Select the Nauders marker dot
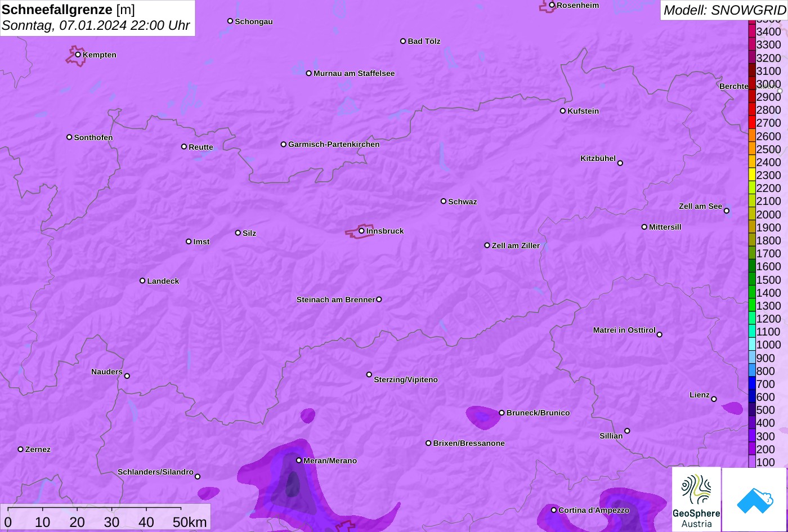The height and width of the screenshot is (532, 788). click(127, 376)
